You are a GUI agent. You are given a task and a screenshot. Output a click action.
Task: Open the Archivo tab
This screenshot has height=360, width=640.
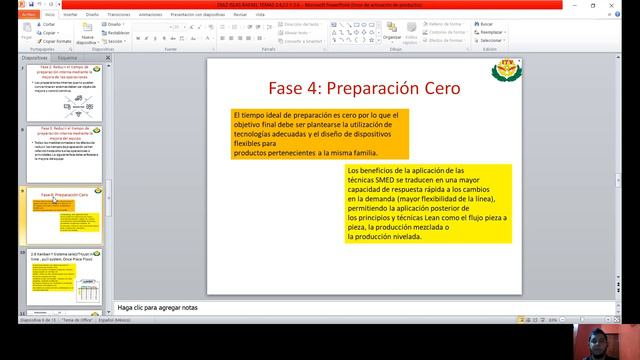pos(29,14)
